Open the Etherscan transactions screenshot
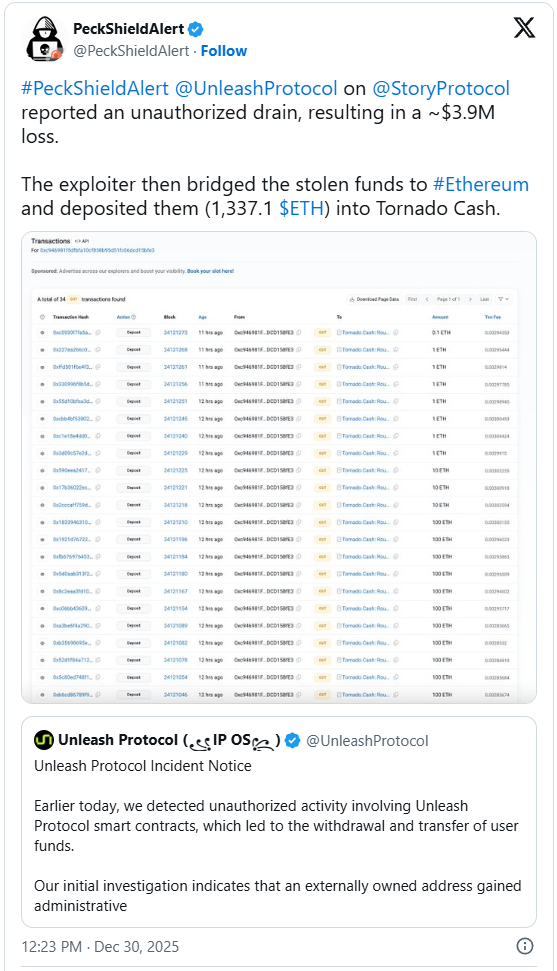This screenshot has height=971, width=557. tap(279, 468)
